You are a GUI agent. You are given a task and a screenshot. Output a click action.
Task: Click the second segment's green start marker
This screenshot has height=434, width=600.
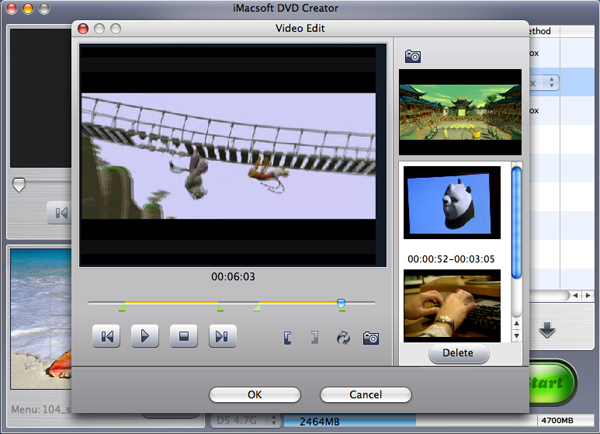[x=256, y=307]
